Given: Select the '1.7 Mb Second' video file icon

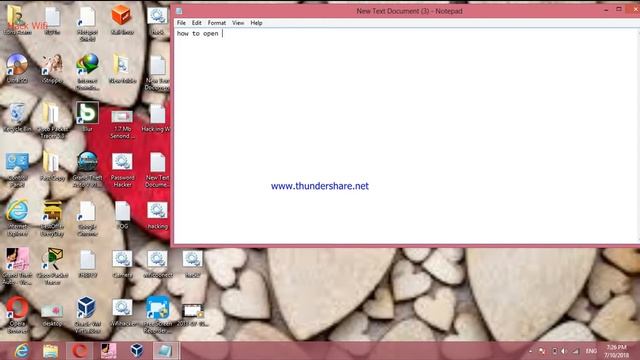Looking at the screenshot, I should [122, 124].
